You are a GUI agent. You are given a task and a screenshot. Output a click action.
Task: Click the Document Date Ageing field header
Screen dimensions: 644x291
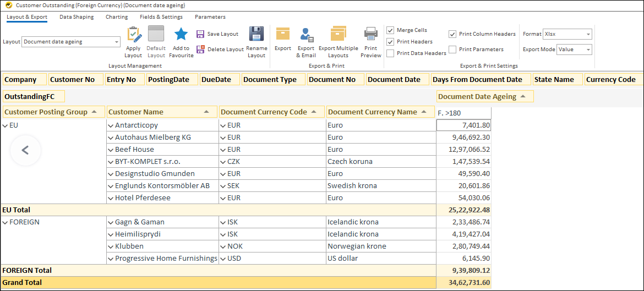(x=477, y=97)
